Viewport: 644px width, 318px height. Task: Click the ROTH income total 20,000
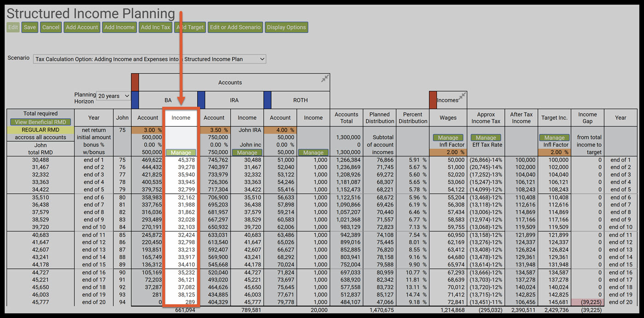[x=318, y=310]
